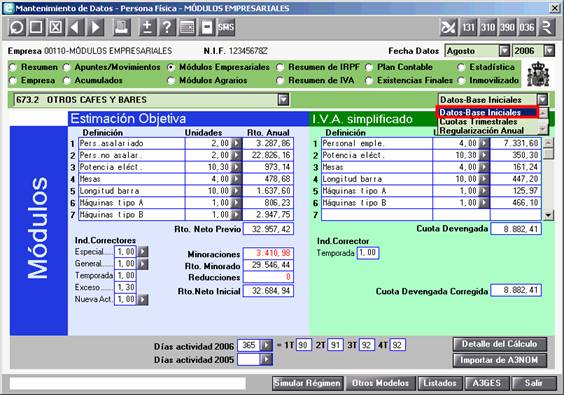
Task: Click IVA list scrollbar down arrow
Action: [x=548, y=215]
